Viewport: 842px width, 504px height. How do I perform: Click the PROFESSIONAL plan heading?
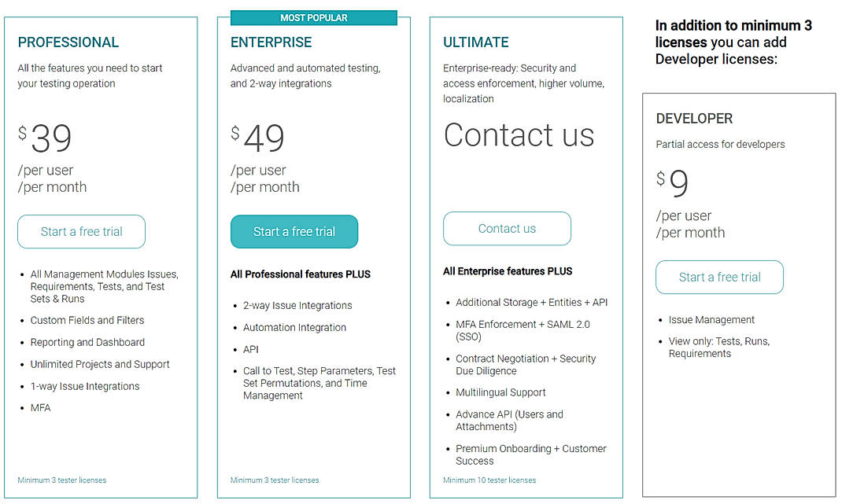pos(68,42)
